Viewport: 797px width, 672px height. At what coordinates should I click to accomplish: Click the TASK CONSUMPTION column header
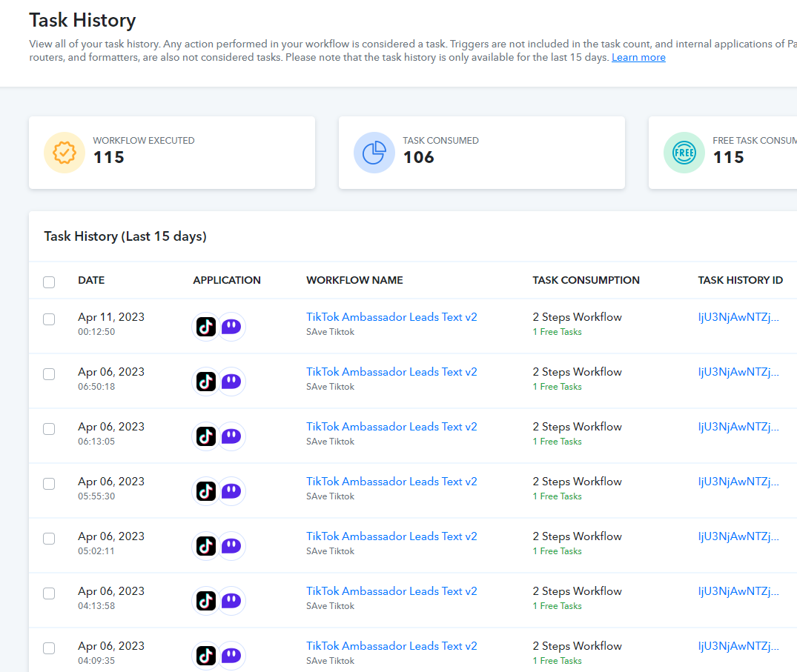pyautogui.click(x=586, y=280)
